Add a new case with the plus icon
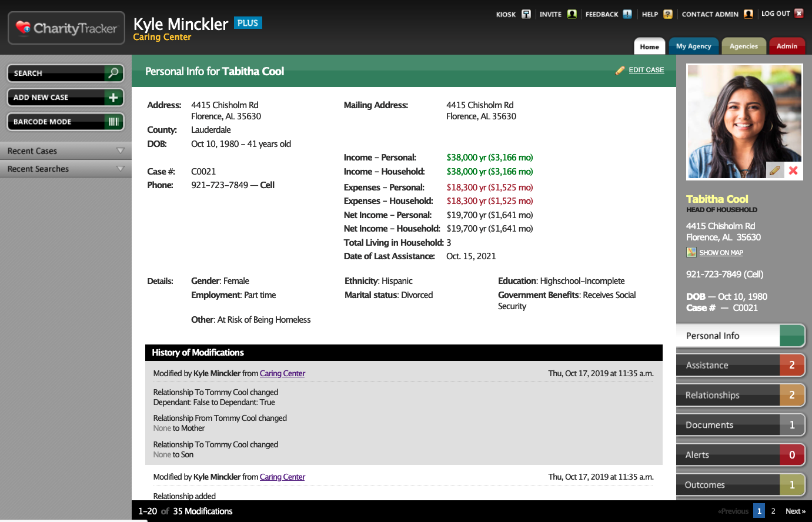 coord(113,97)
